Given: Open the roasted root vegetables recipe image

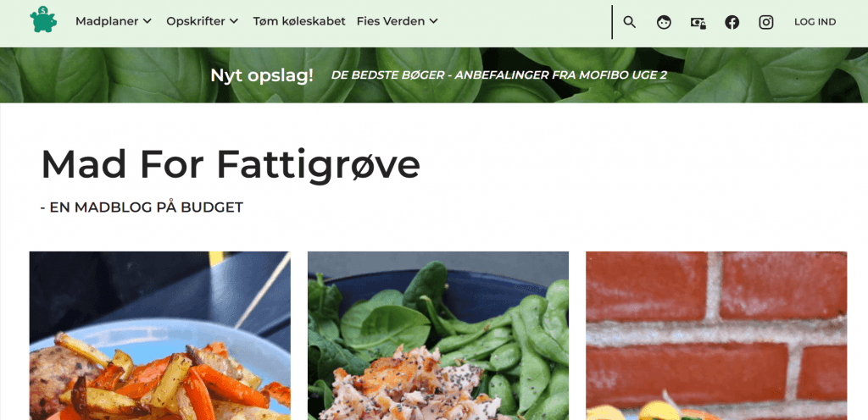Looking at the screenshot, I should 160,335.
